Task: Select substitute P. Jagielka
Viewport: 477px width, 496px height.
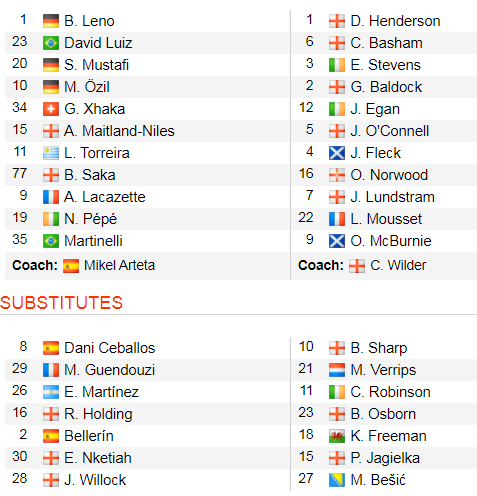Action: click(x=385, y=458)
